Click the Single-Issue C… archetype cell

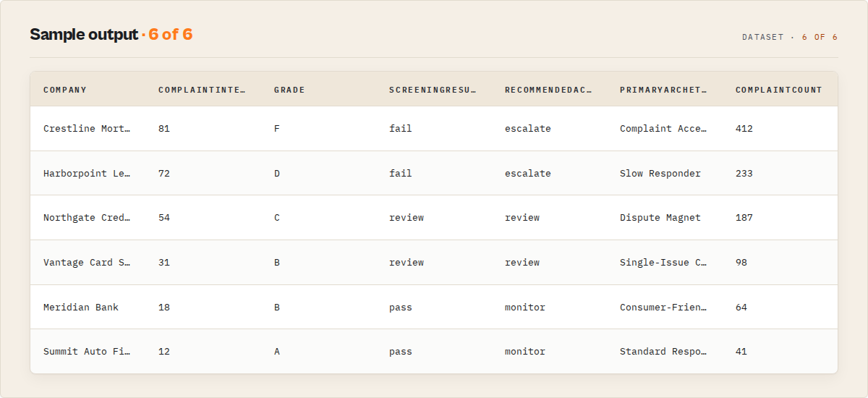click(663, 263)
